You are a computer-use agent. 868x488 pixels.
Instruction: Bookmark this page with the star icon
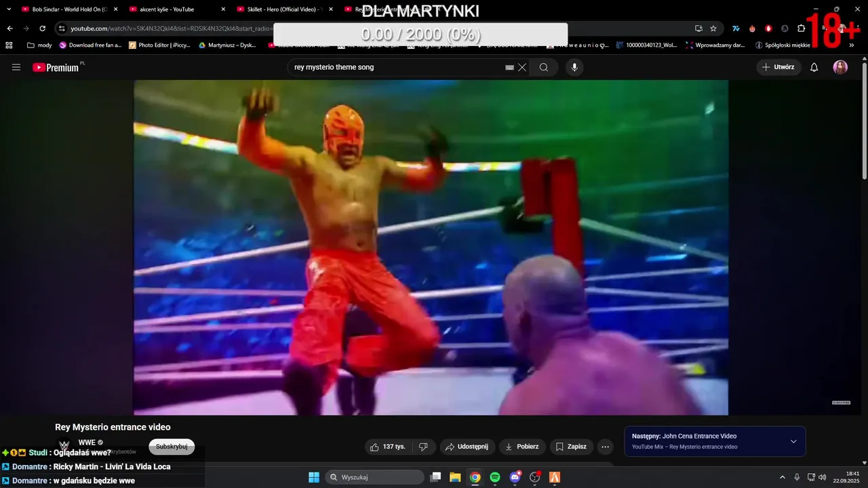coord(713,28)
